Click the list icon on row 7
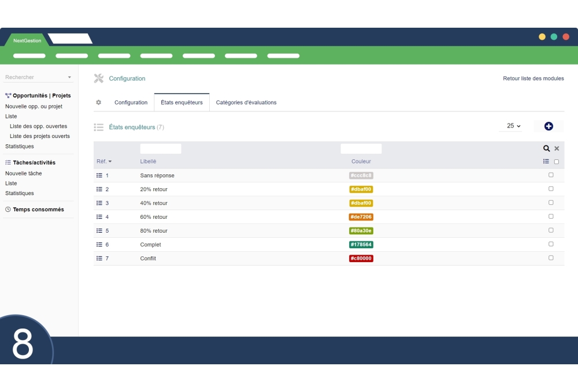This screenshot has width=578, height=392. pos(99,258)
